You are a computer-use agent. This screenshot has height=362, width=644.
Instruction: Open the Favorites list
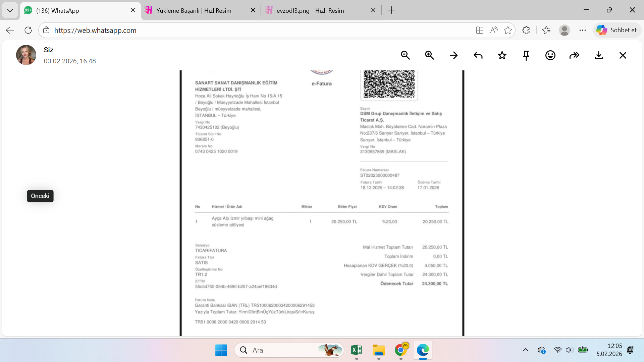pyautogui.click(x=546, y=30)
